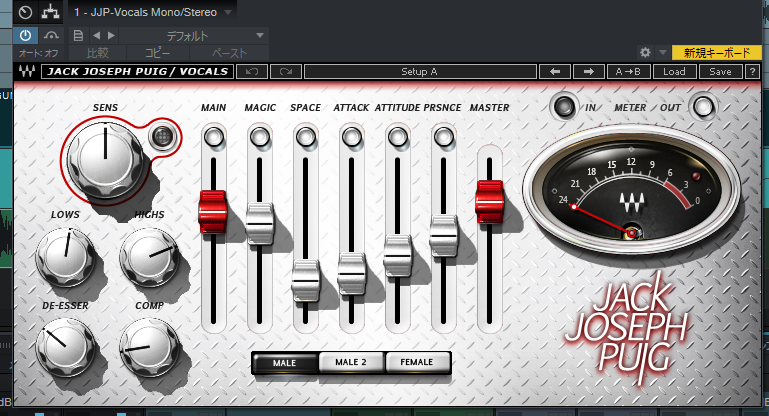This screenshot has width=769, height=416.
Task: Select next setup with right arrow
Action: pyautogui.click(x=589, y=72)
